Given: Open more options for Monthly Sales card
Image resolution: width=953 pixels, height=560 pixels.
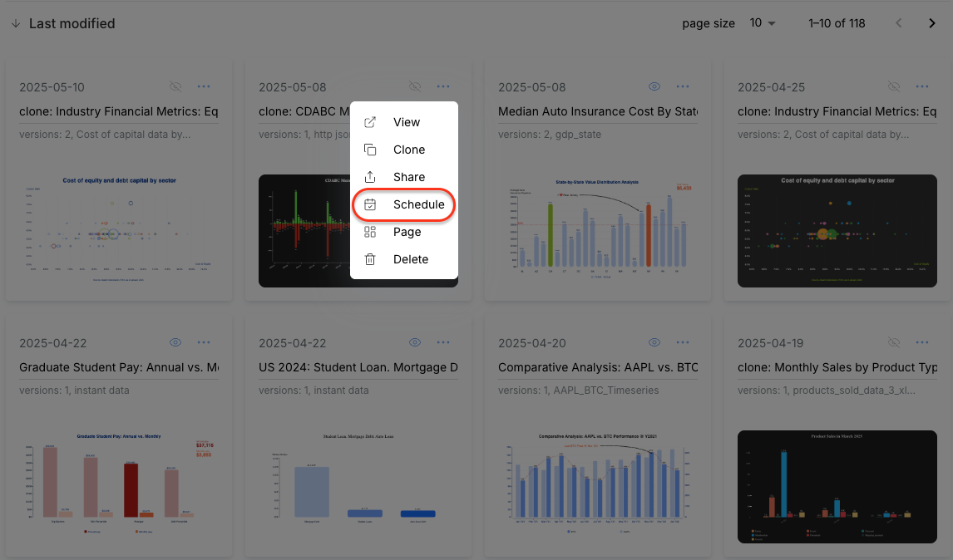Looking at the screenshot, I should tap(922, 342).
